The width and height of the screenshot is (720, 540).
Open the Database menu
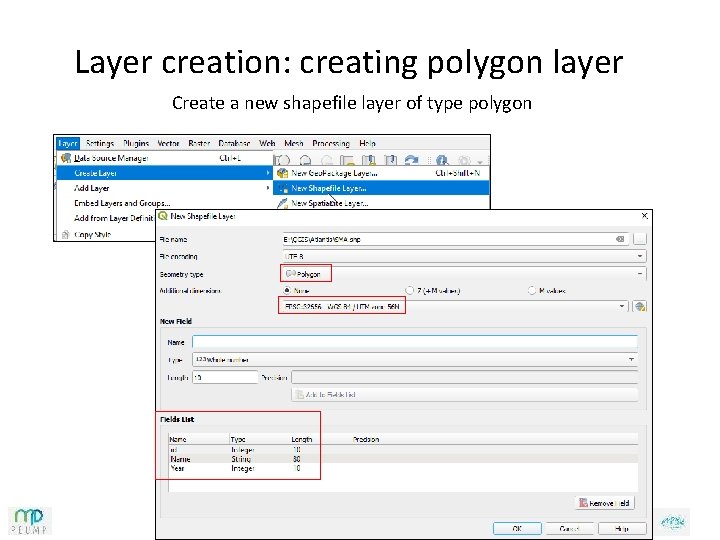click(x=234, y=143)
